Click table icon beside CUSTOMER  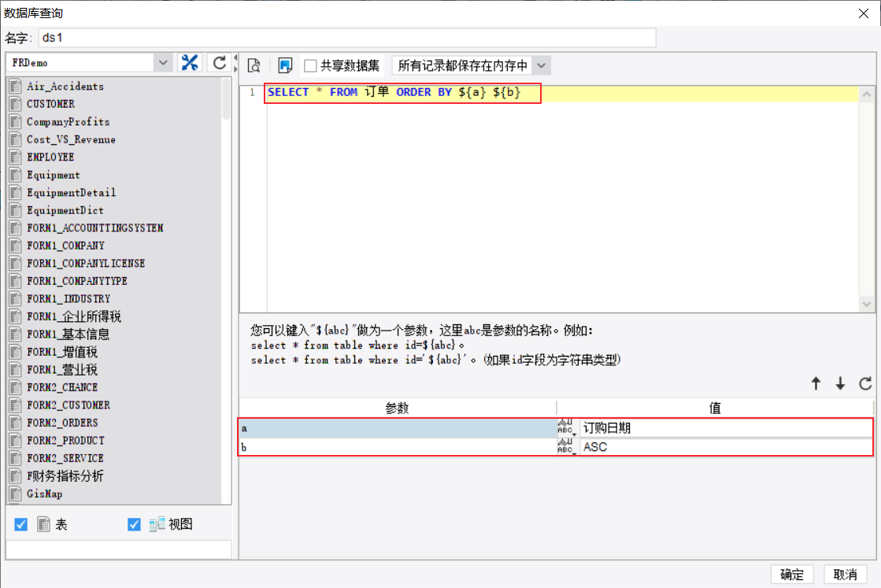(16, 104)
